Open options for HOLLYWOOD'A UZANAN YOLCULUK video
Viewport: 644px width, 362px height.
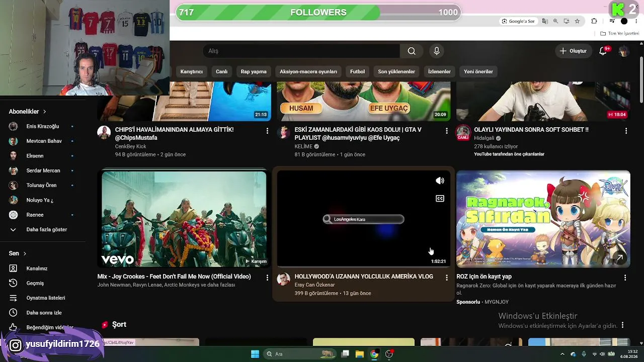tap(446, 278)
